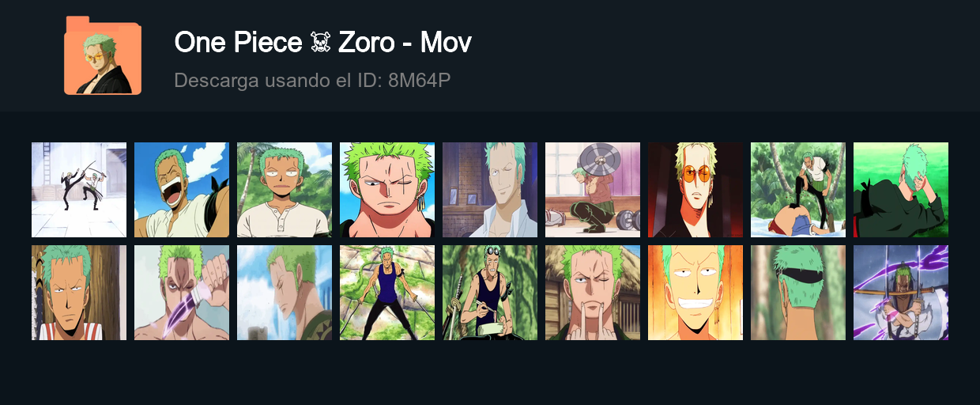
Task: Open Zoro with goggles eating bowl sticker
Action: pyautogui.click(x=490, y=293)
